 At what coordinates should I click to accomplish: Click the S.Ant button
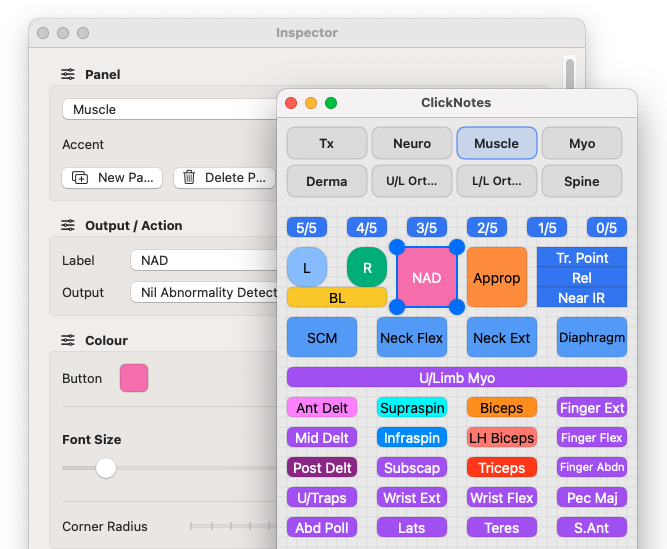tap(592, 527)
